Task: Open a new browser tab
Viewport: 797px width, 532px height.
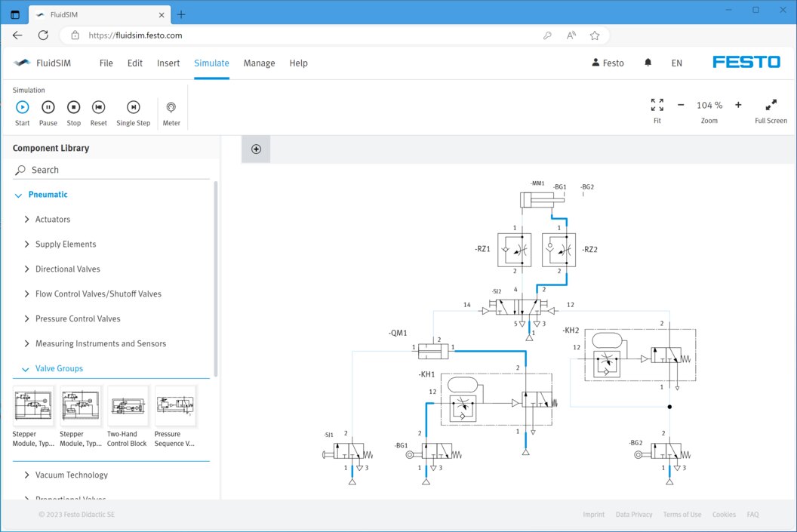Action: coord(181,15)
